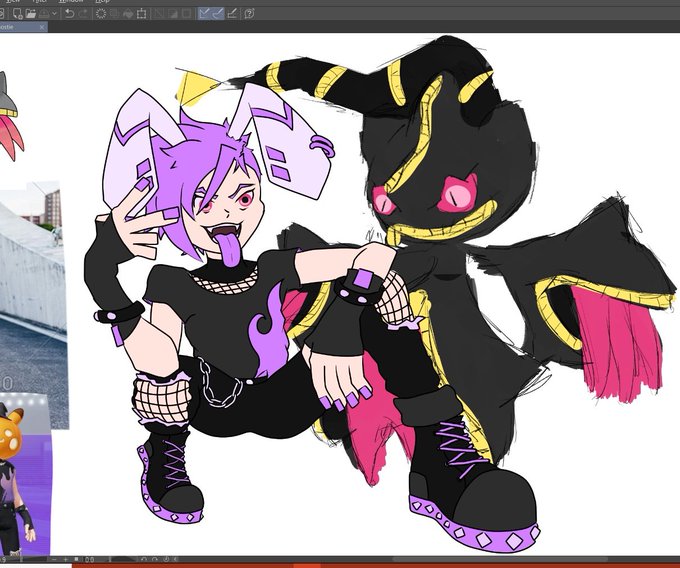Reset canvas rotation icon
The image size is (680, 568).
[166, 559]
